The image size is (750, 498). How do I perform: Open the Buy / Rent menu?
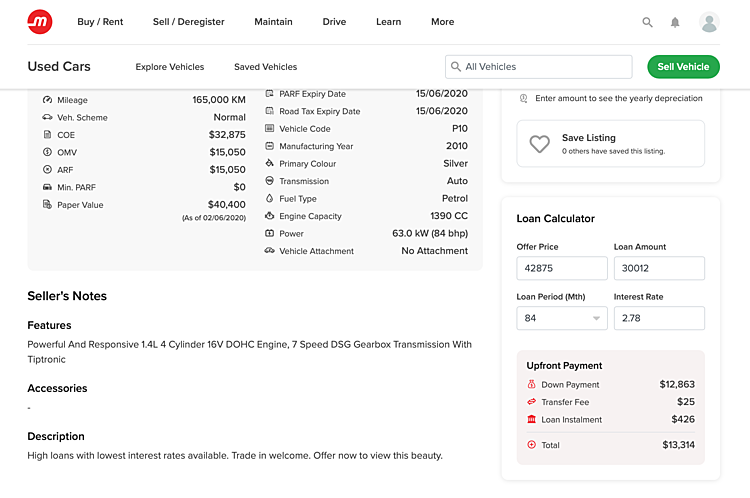click(100, 22)
